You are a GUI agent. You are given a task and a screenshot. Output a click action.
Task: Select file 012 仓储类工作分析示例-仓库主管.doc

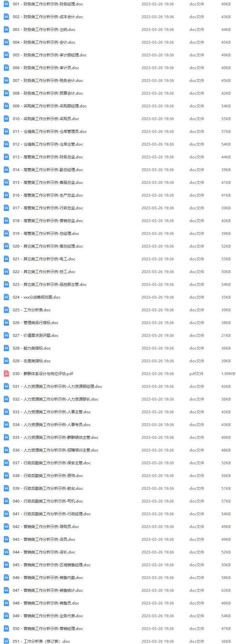(x=48, y=144)
